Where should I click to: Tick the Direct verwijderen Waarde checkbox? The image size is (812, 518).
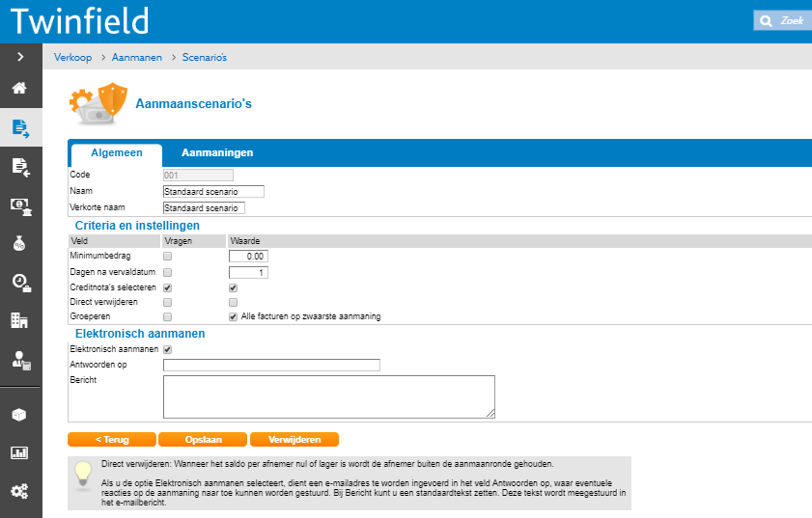pyautogui.click(x=233, y=302)
